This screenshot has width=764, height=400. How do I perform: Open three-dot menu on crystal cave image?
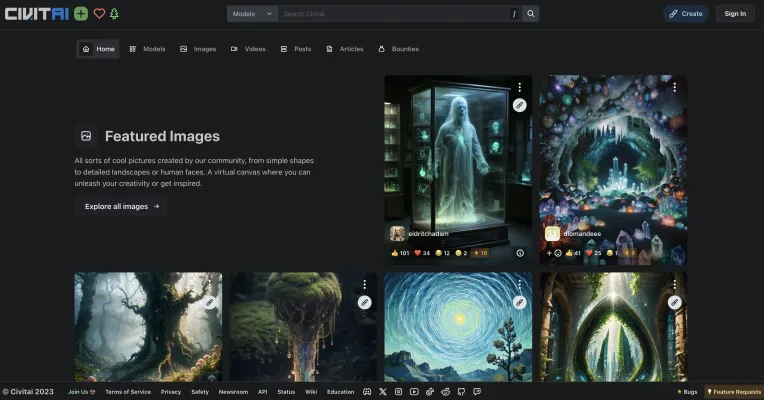[674, 87]
